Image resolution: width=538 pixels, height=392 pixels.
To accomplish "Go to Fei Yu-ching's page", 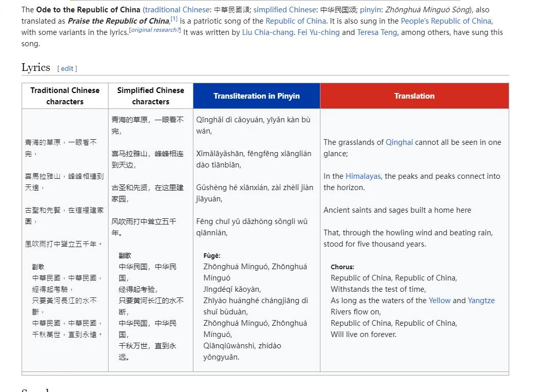I will tap(318, 32).
